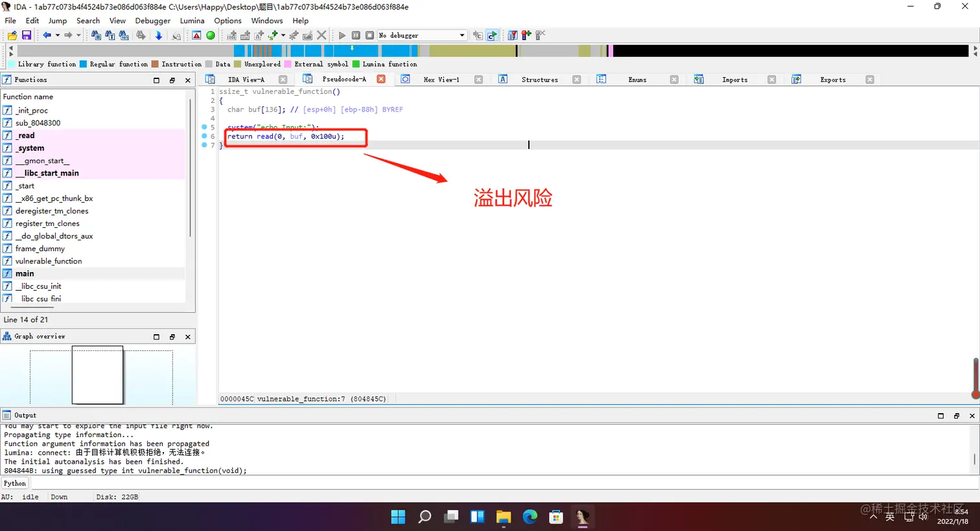Screen dimensions: 980x531
Task: Close the Functions panel
Action: (188, 80)
